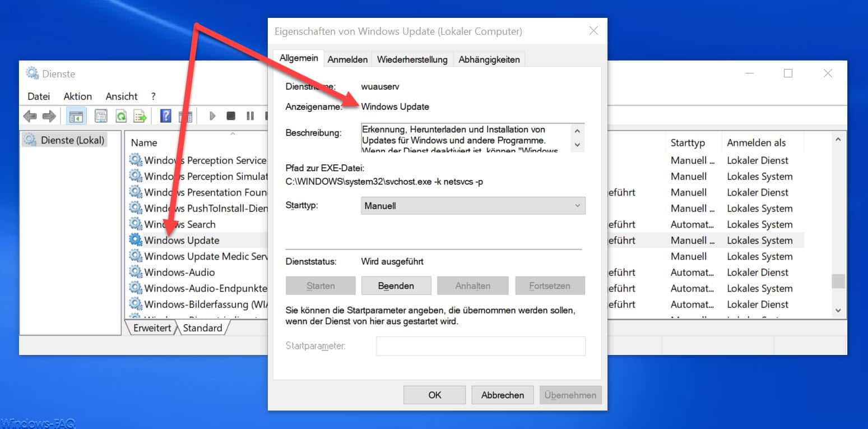Image resolution: width=868 pixels, height=429 pixels.
Task: Click the Stop service square icon
Action: (231, 116)
